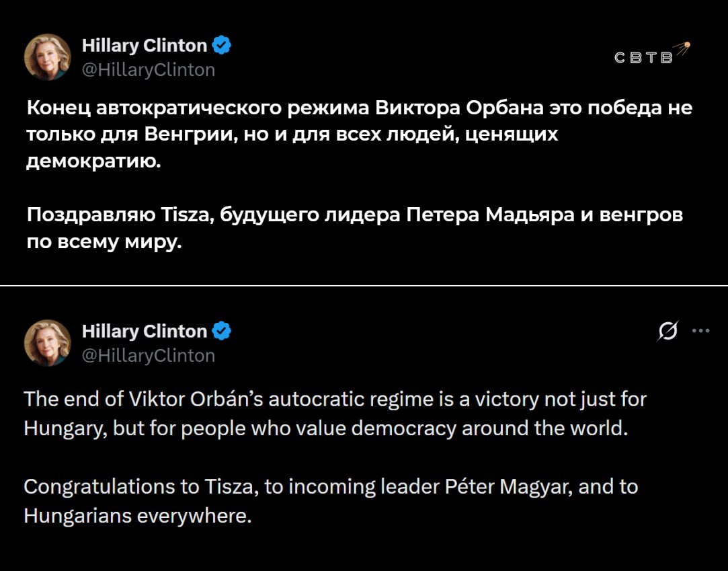The width and height of the screenshot is (728, 571).
Task: Click Hillary Clinton name on English tweet
Action: pyautogui.click(x=144, y=331)
